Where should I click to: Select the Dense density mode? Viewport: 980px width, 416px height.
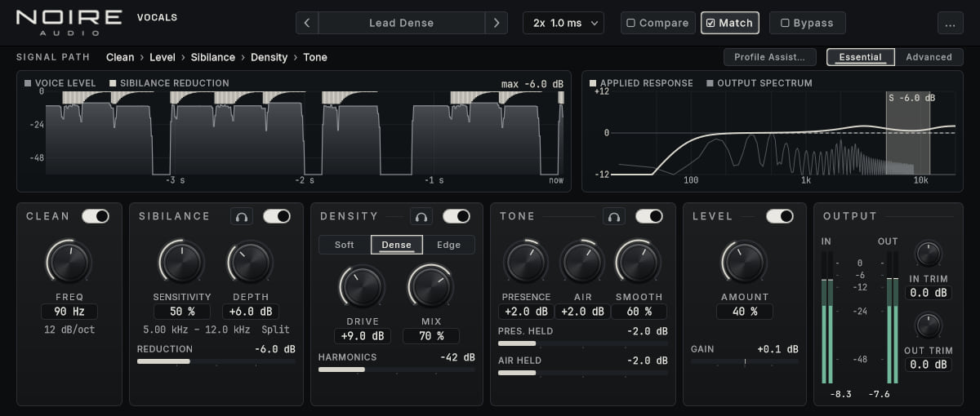tap(397, 245)
